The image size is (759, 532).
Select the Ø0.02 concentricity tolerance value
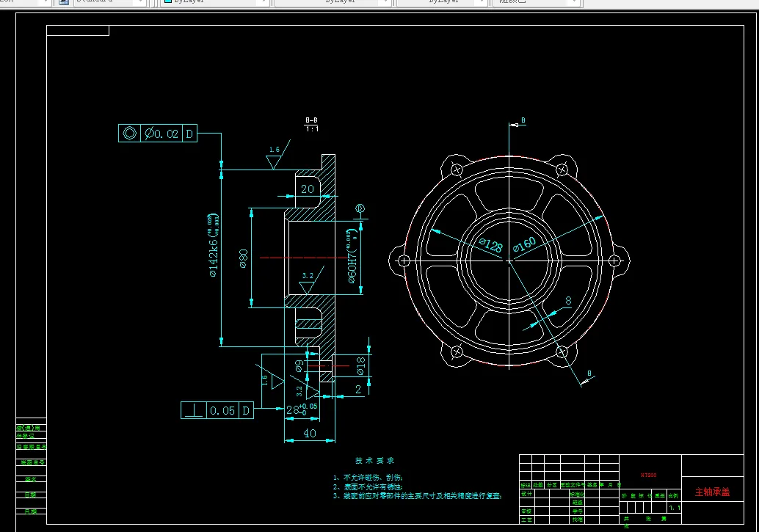[x=161, y=134]
